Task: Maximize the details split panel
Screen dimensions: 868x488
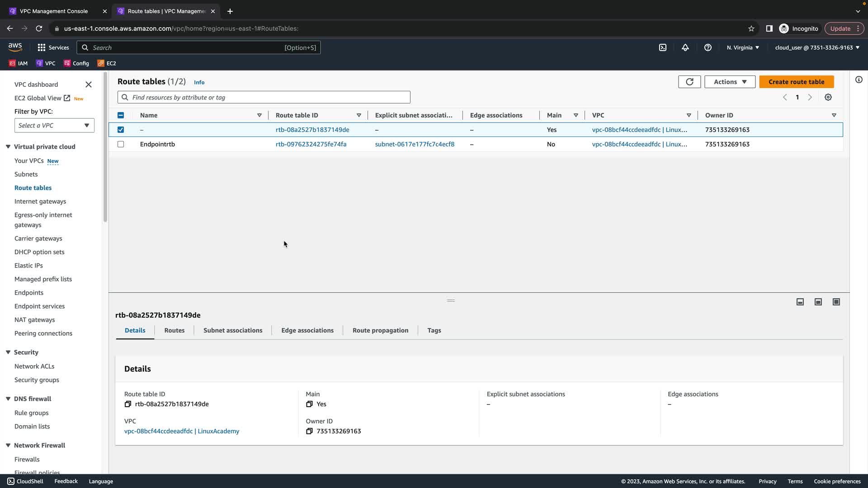Action: pyautogui.click(x=836, y=302)
